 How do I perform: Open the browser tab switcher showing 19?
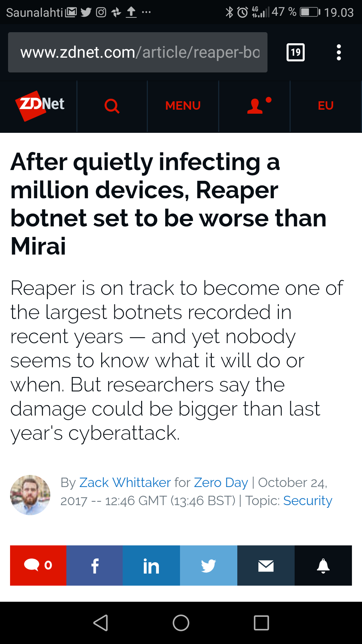click(295, 52)
